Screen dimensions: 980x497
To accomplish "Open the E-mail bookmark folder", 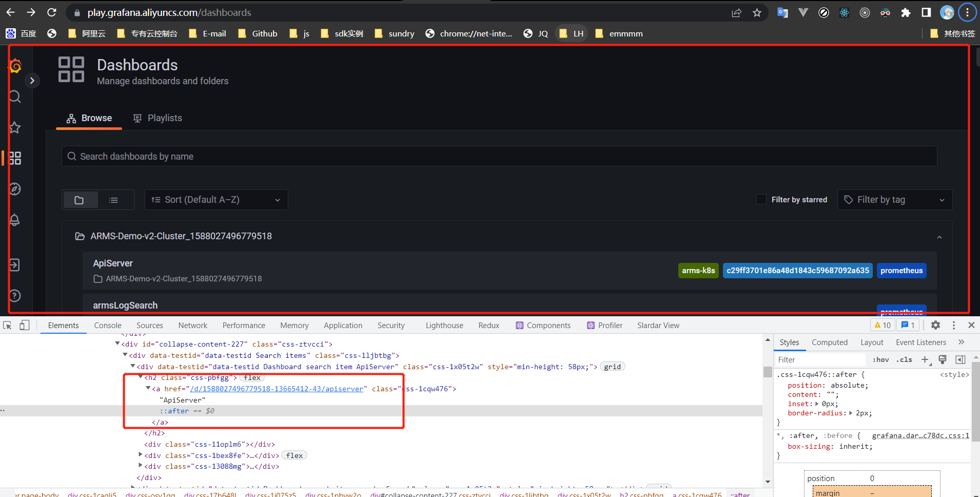I will pyautogui.click(x=208, y=33).
